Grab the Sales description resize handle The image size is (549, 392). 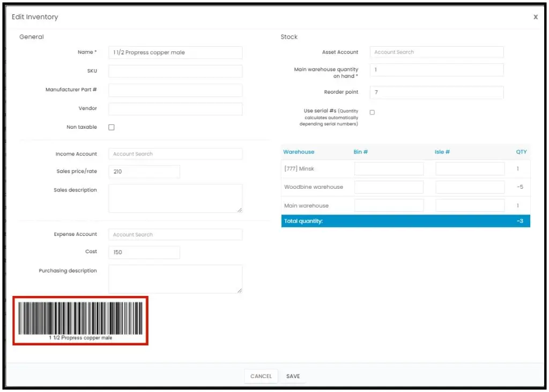tap(240, 210)
